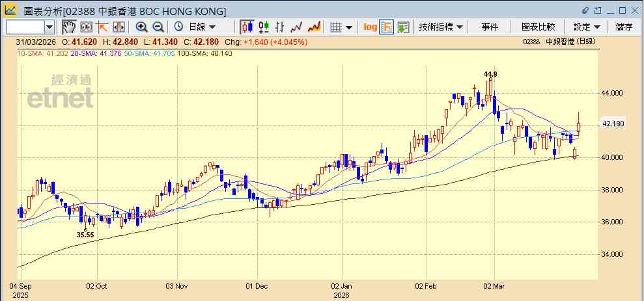Image resolution: width=644 pixels, height=301 pixels.
Task: Open the 技術指標 dropdown
Action: 441,27
